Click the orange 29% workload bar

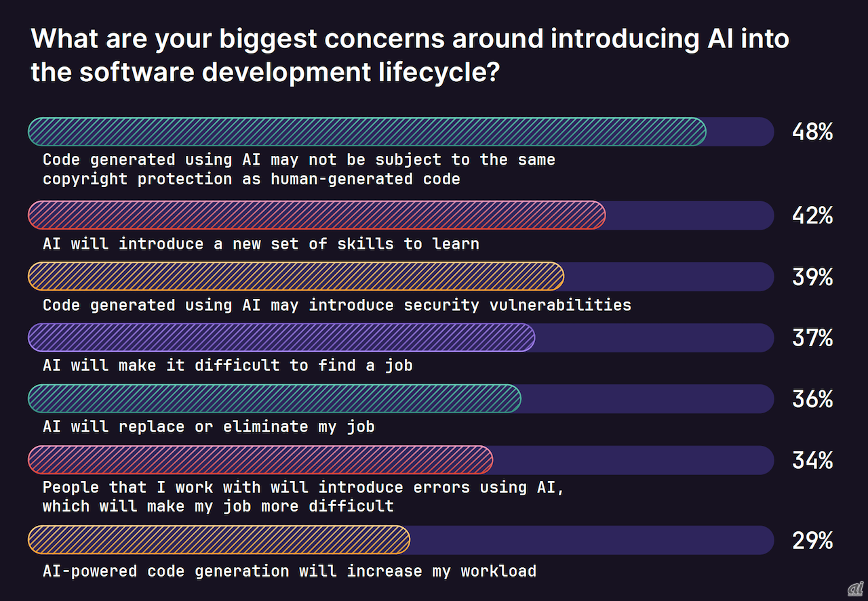[218, 540]
